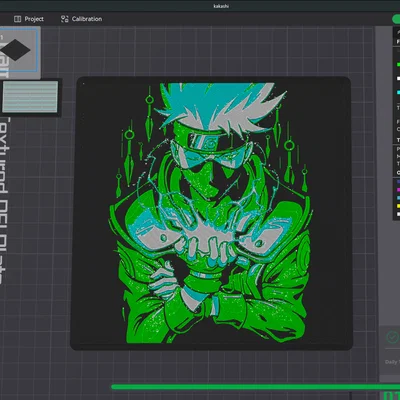400x400 pixels.
Task: Click the dark blue swatch in lower legend
Action: 398,182
